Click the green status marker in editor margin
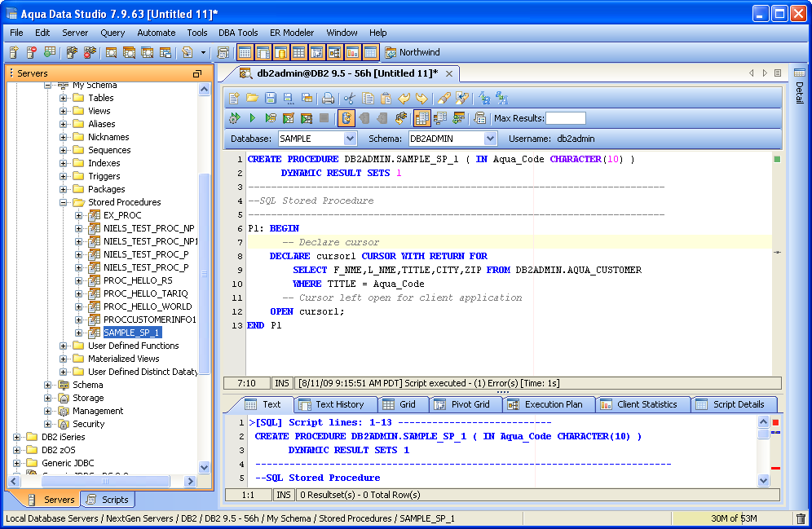 point(777,159)
